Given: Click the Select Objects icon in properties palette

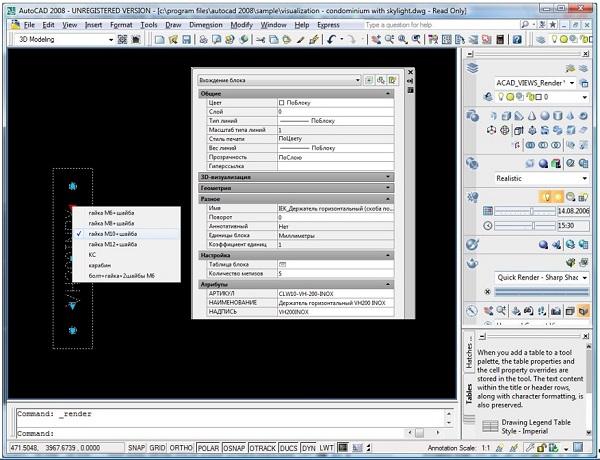Looking at the screenshot, I should pos(380,80).
